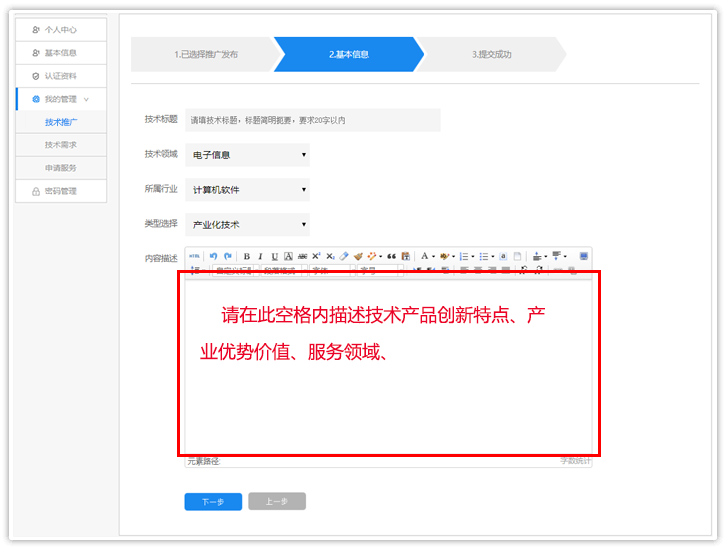Open unordered list style dropdown arrow

(493, 256)
